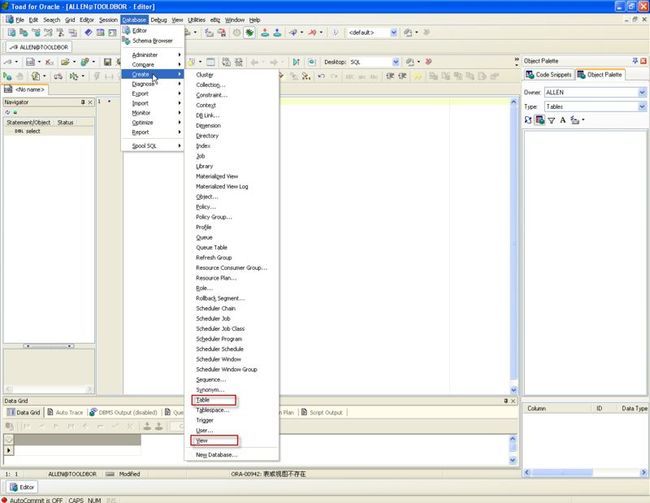The image size is (650, 503).
Task: Open the File menu
Action: pos(20,20)
